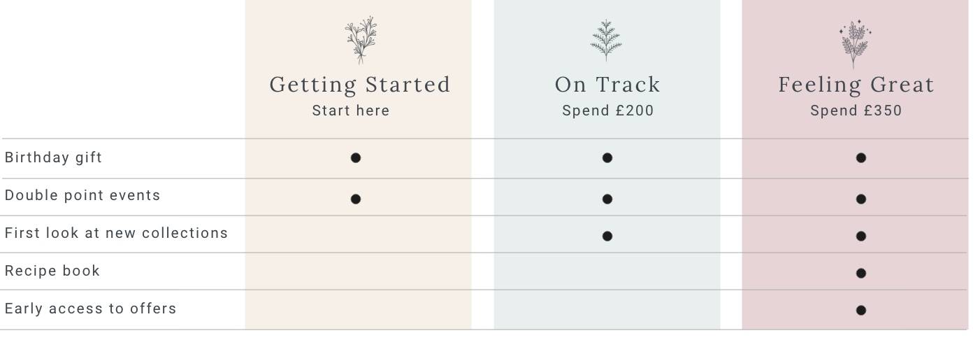Image resolution: width=980 pixels, height=340 pixels.
Task: Click the Birthday gift dot under Getting Started
Action: click(356, 158)
